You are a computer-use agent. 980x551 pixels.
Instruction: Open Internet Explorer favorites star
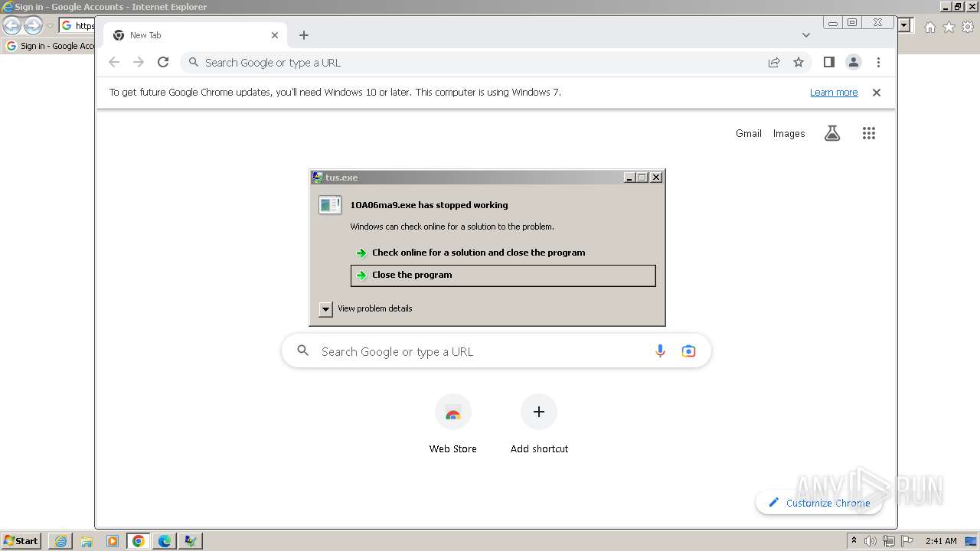point(949,27)
